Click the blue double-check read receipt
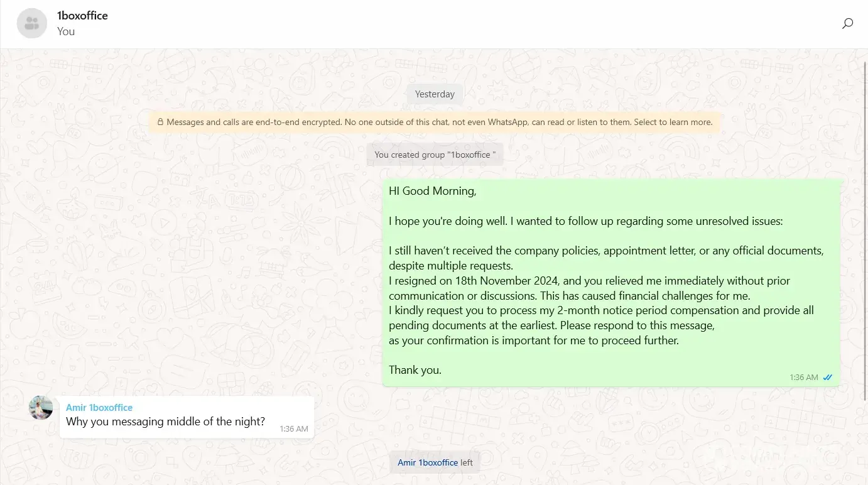The width and height of the screenshot is (868, 485). [x=828, y=378]
